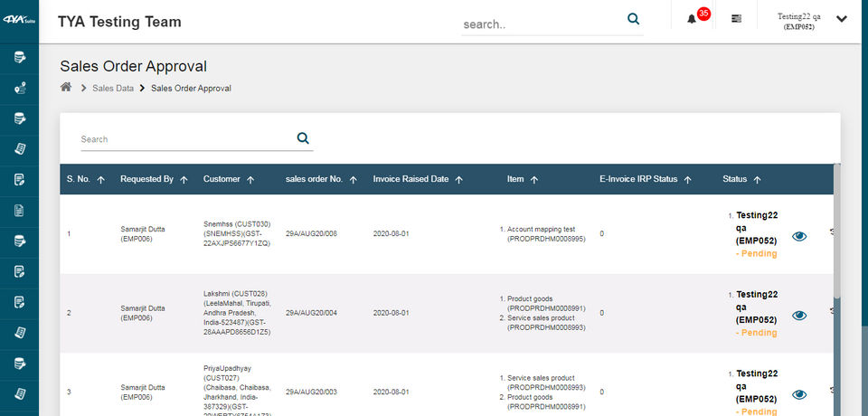Sort by Requested By arrow
This screenshot has width=868, height=416.
click(184, 179)
